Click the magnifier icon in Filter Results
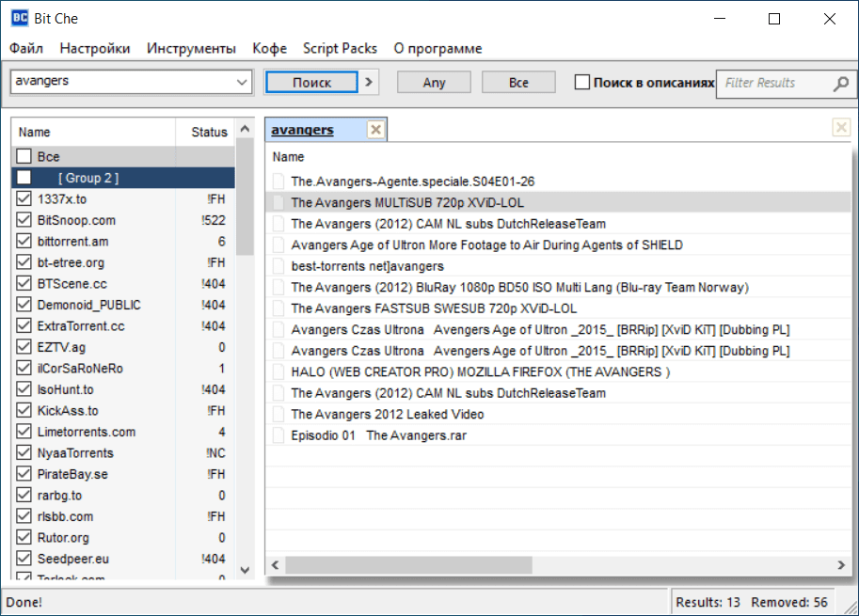 (x=840, y=83)
